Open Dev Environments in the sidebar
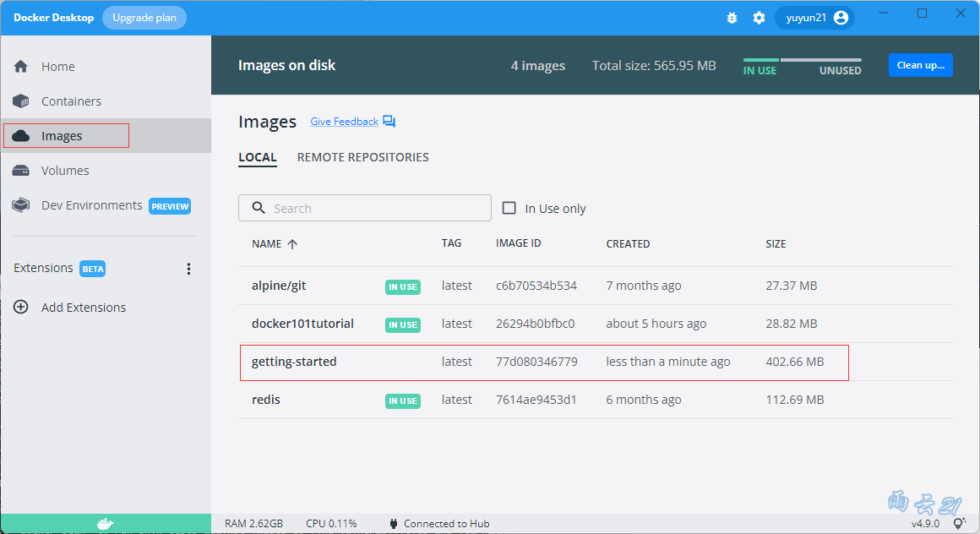Viewport: 980px width, 534px height. pos(106,205)
